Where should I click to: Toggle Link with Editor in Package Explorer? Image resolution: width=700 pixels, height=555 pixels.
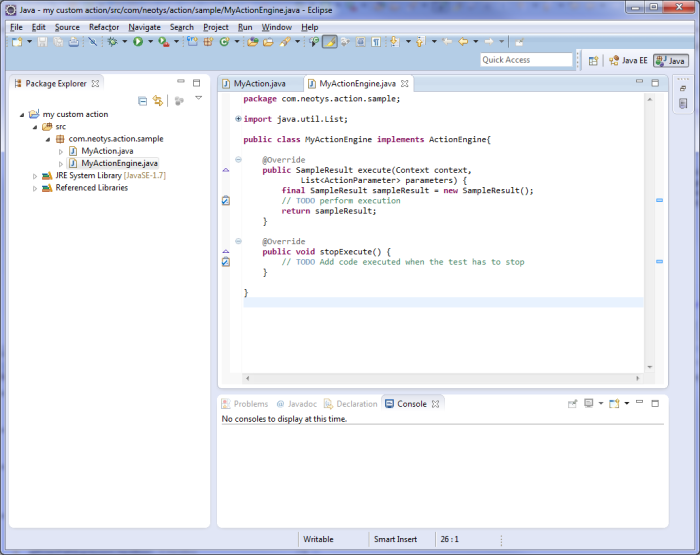(158, 101)
